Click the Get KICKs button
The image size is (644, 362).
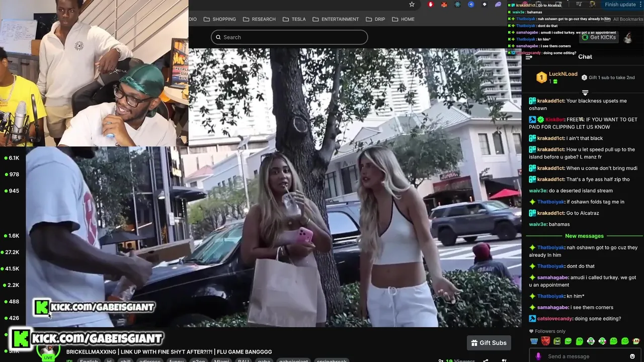click(599, 37)
